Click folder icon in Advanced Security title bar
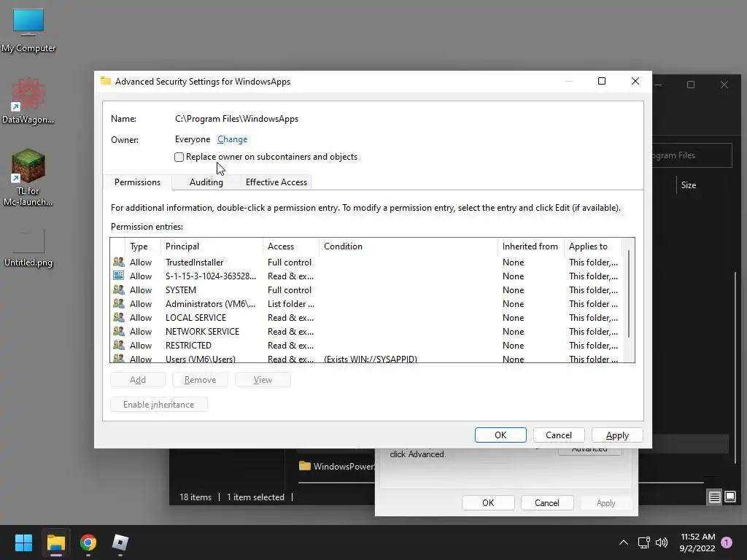Image resolution: width=747 pixels, height=560 pixels. (106, 81)
